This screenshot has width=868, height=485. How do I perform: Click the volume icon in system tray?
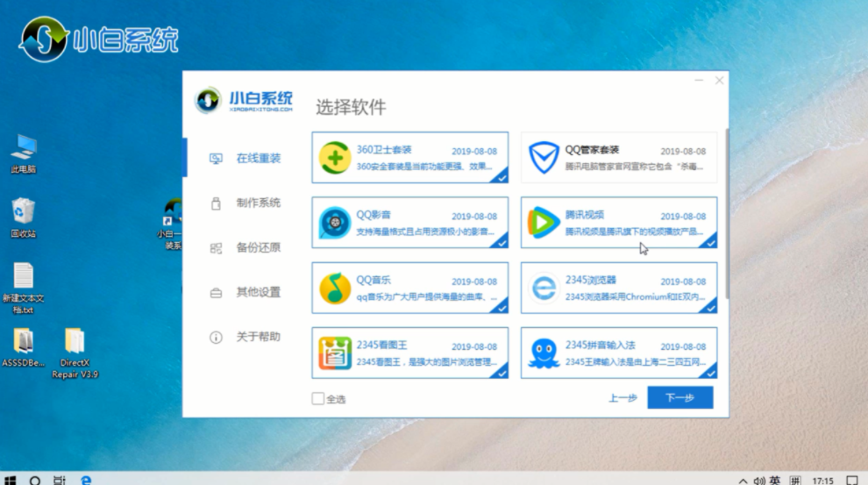759,481
